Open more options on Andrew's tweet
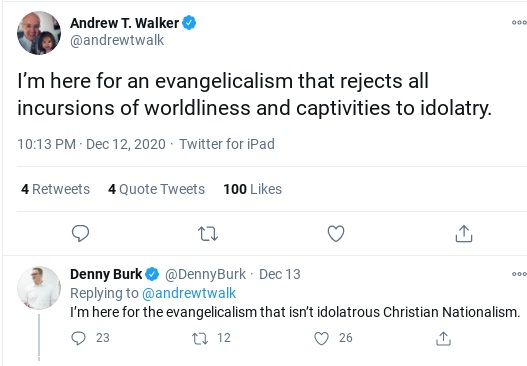Viewport: 527px width, 366px height. pyautogui.click(x=519, y=23)
